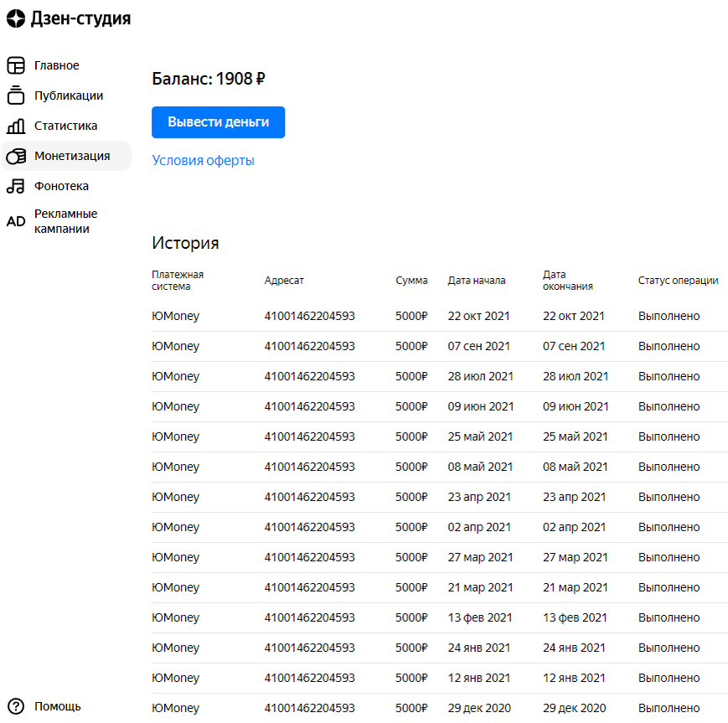This screenshot has width=728, height=723.
Task: Click Выполнено in the 24 янв 2021 row
Action: pos(669,648)
